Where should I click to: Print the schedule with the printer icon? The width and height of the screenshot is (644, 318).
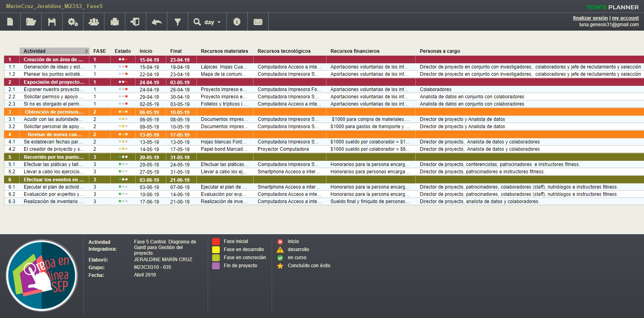tap(115, 22)
